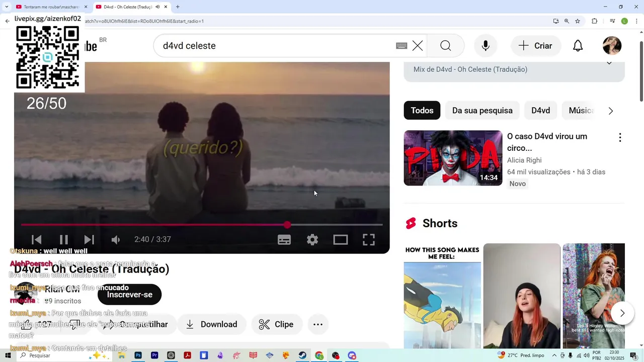Start voice search with the microphone
Screen dimensions: 644x362
click(486, 46)
